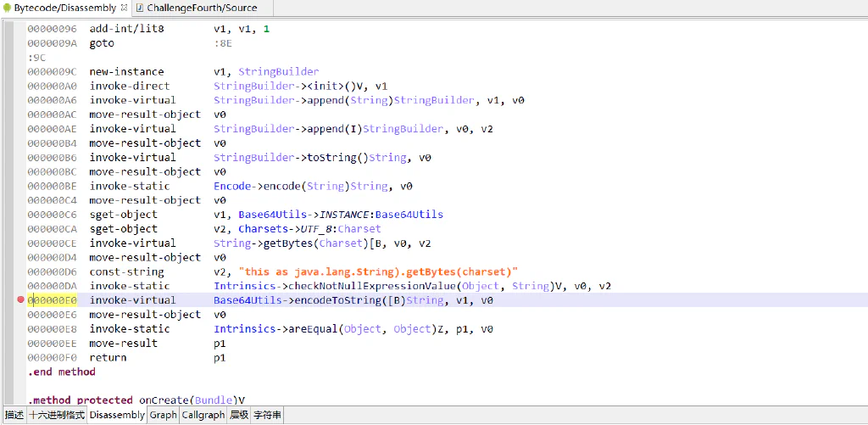Click the Android icon on Bytecode tab
868x425 pixels.
tap(8, 8)
